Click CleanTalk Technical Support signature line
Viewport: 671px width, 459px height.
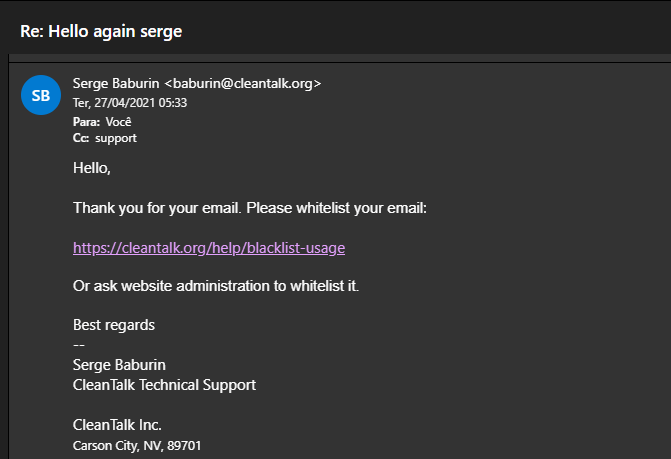[164, 385]
